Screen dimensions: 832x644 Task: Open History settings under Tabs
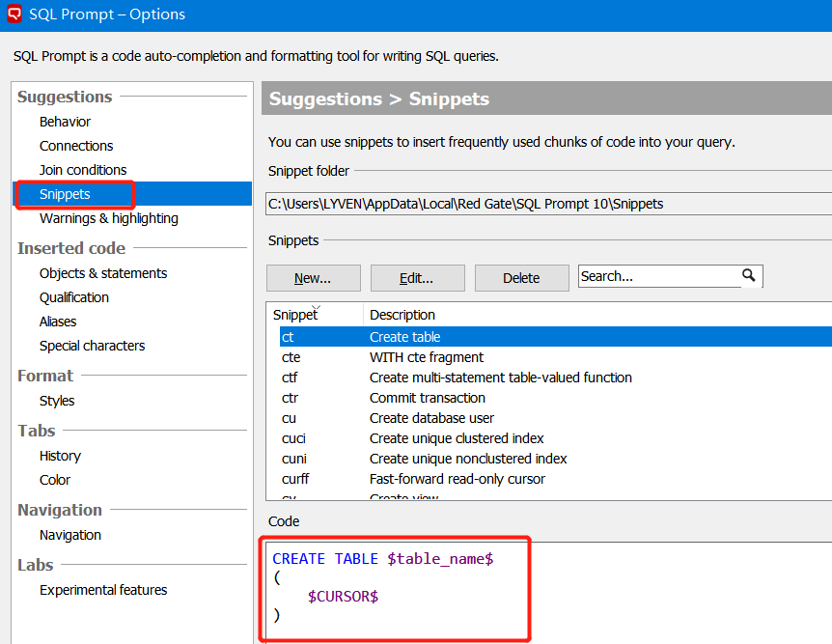pos(60,455)
